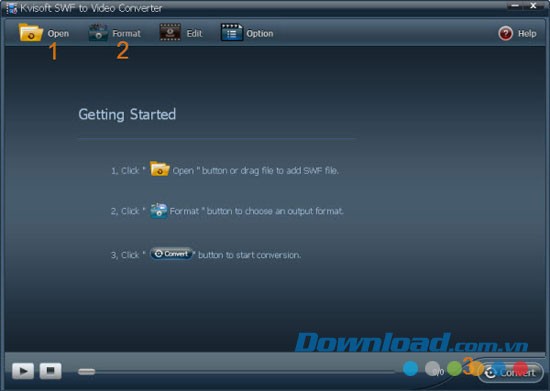
Task: Click the Kvisoft app icon in title bar
Action: tap(11, 8)
